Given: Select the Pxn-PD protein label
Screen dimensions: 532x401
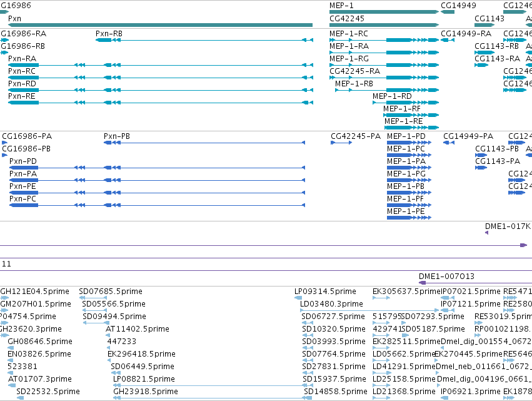Looking at the screenshot, I should [23, 161].
